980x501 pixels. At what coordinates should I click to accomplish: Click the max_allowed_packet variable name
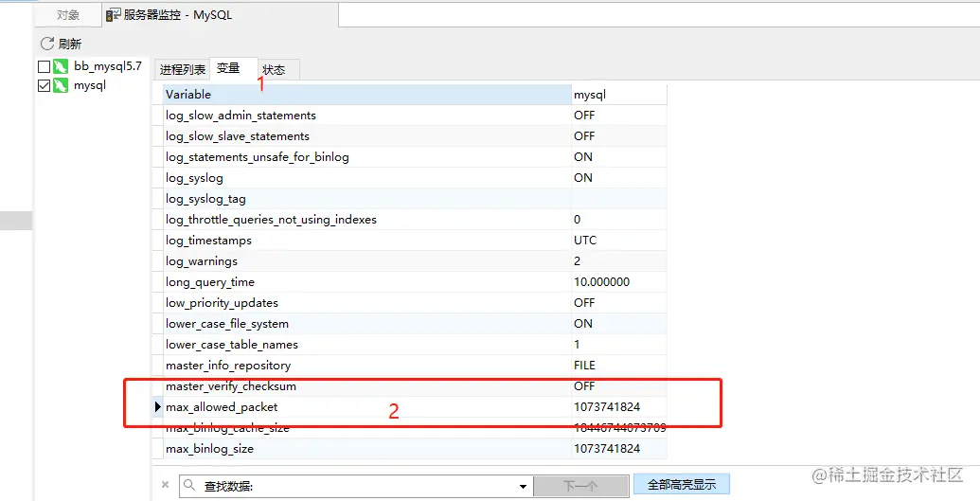[x=222, y=407]
